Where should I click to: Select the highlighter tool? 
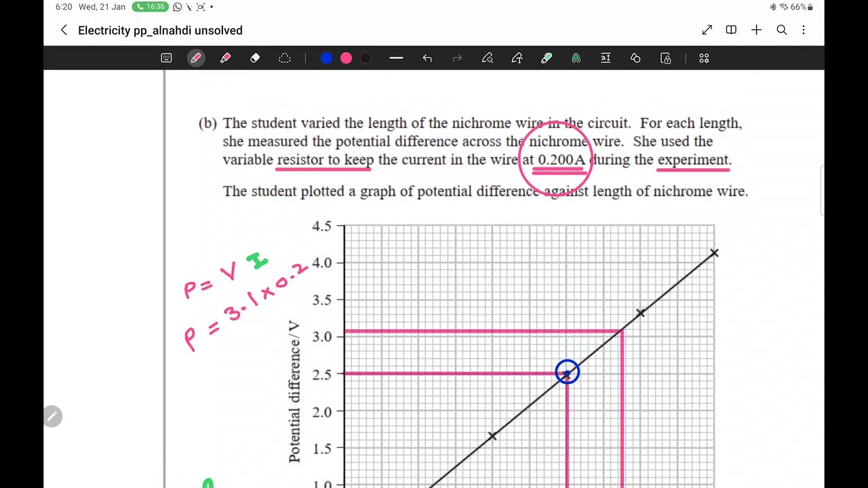point(225,58)
